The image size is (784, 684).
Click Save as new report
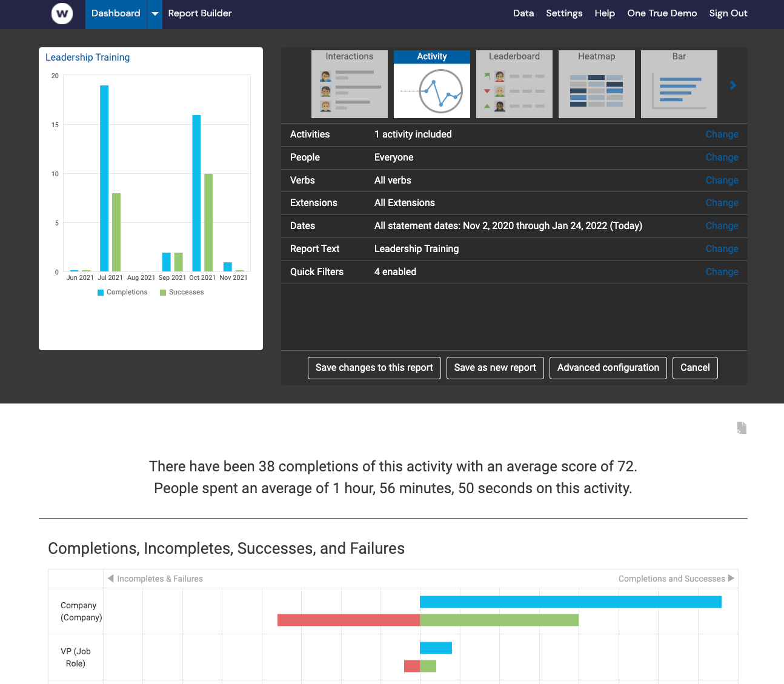click(495, 368)
